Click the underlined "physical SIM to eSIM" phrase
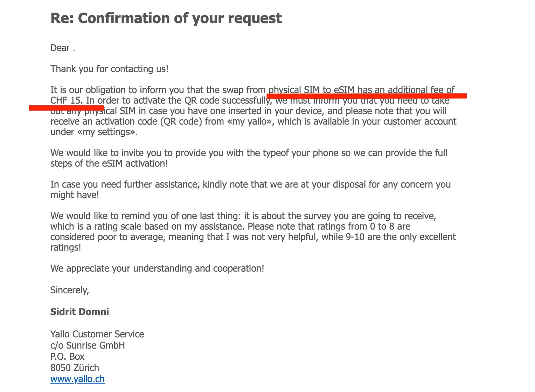Viewport: 535px width, 392px height. 312,90
